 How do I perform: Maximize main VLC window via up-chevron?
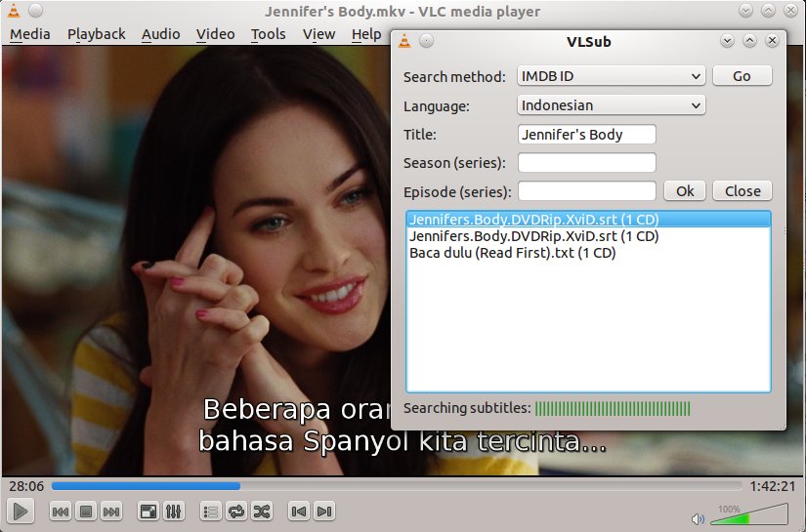coord(769,11)
